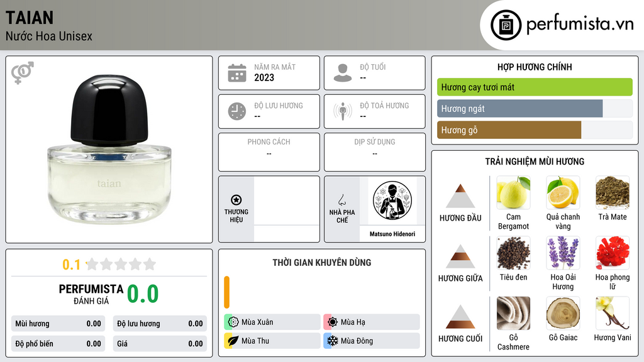Open the Matsuno Hidenori perfumer portrait
Screen dimensions: 644x362
click(x=392, y=201)
